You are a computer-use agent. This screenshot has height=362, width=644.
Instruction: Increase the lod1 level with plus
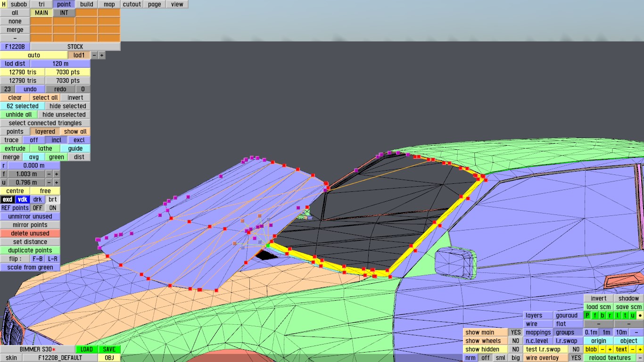click(102, 55)
